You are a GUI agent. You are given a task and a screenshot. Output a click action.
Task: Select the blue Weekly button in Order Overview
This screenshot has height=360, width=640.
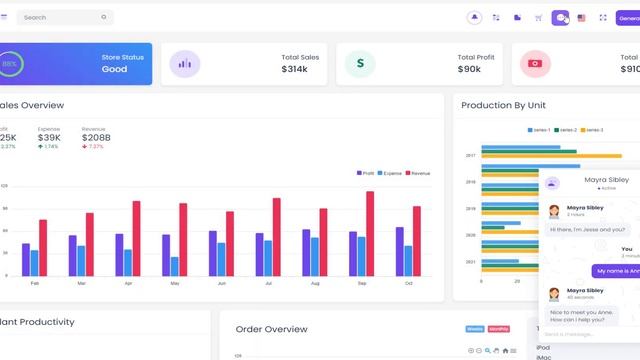475,329
